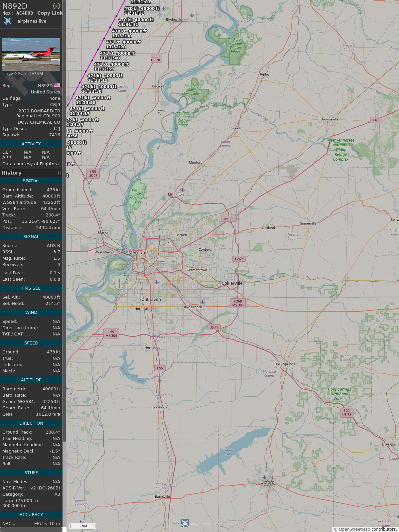Viewport: 399px width, 532px height.
Task: Open the Flightera data link
Action: 49,164
